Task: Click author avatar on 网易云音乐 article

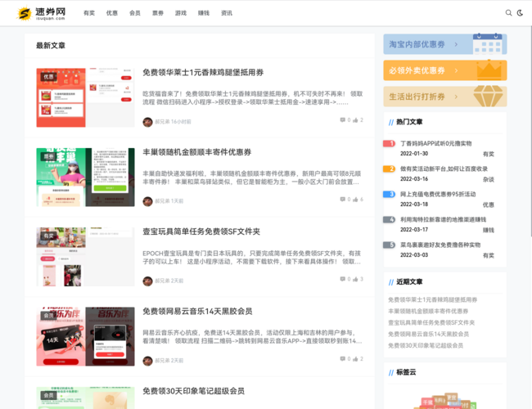Action: pyautogui.click(x=147, y=361)
